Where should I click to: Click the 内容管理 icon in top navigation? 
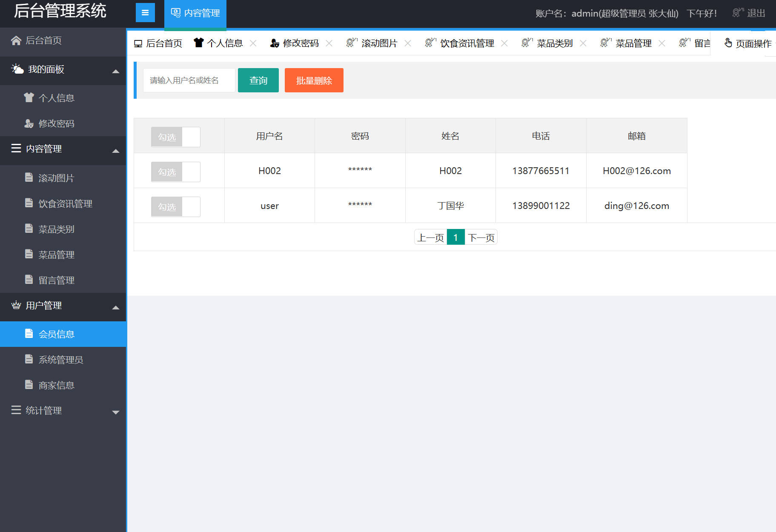[x=175, y=13]
